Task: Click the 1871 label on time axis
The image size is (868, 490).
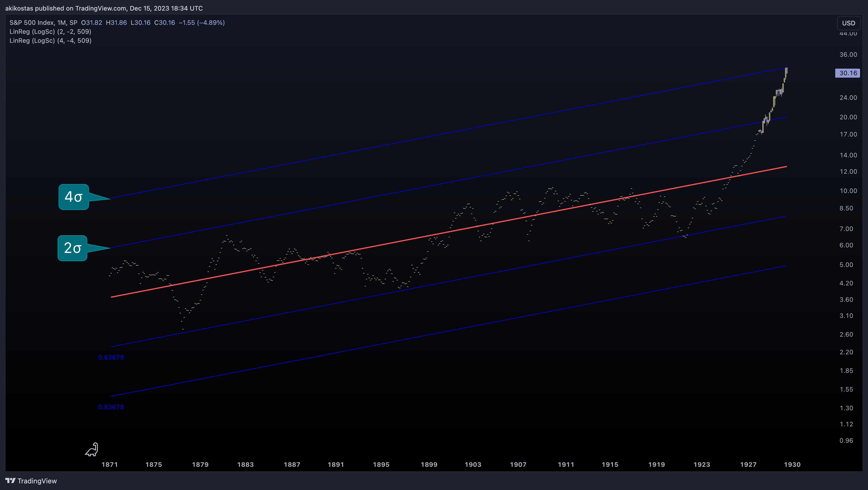Action: click(110, 464)
